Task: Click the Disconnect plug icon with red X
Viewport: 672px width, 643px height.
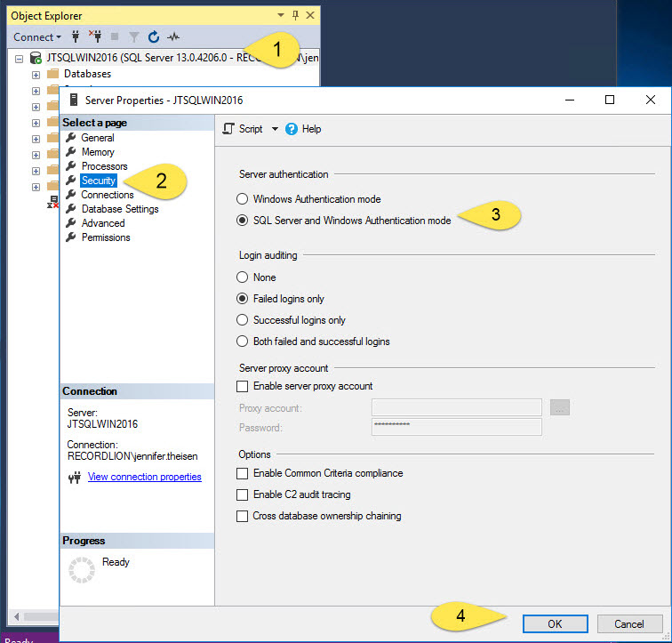Action: click(x=95, y=37)
